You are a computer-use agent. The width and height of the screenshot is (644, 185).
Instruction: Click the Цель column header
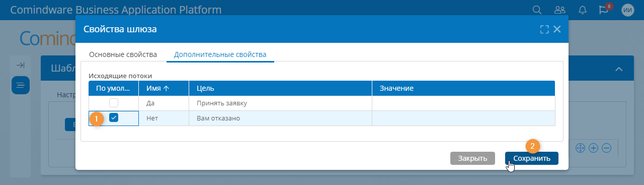(x=280, y=88)
